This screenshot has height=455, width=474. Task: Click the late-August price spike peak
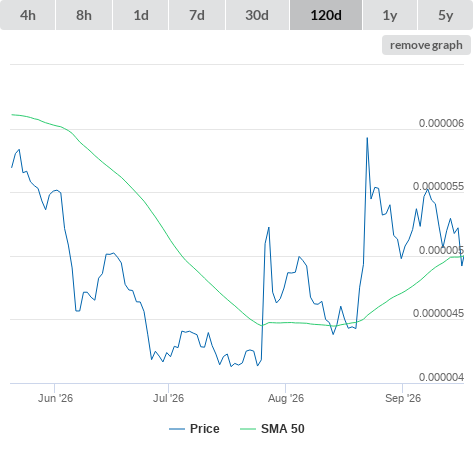[x=367, y=138]
